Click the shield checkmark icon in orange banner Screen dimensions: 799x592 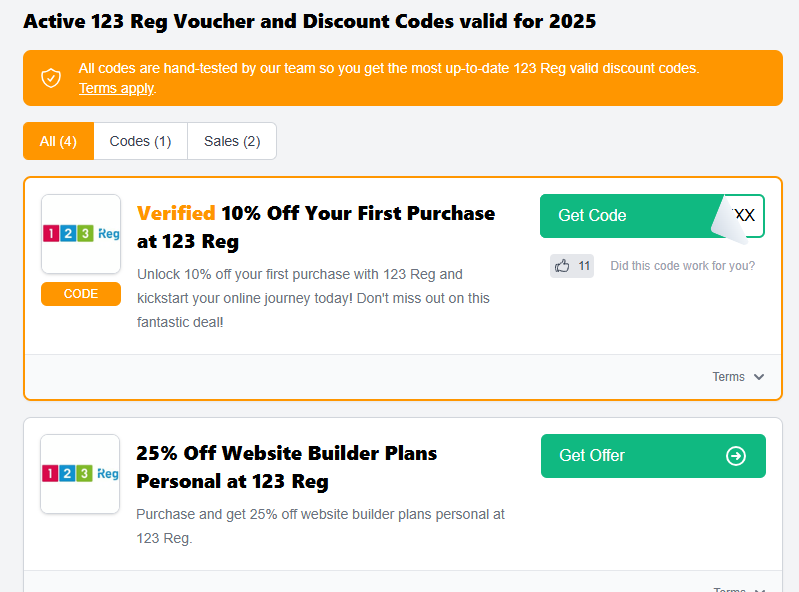point(51,78)
